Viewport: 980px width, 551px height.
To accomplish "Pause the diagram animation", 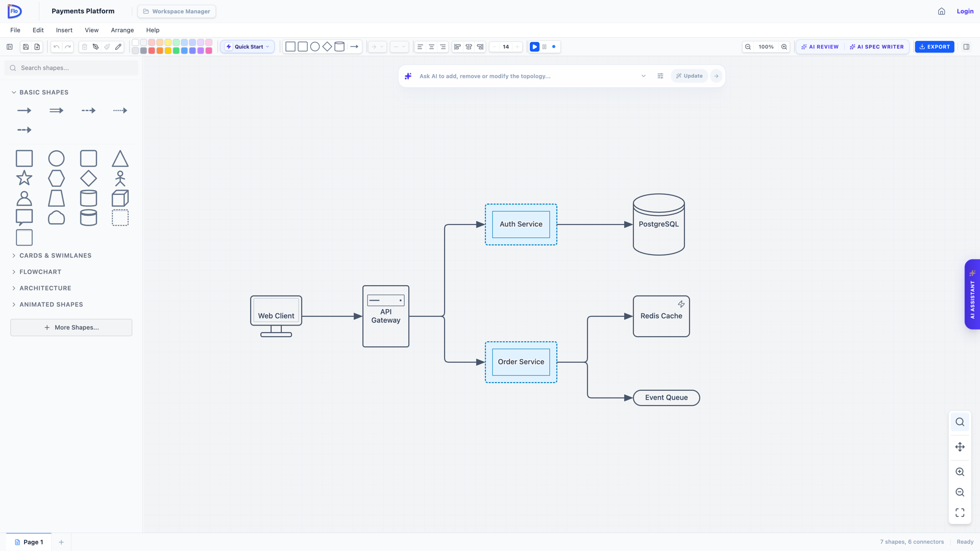I will 545,47.
